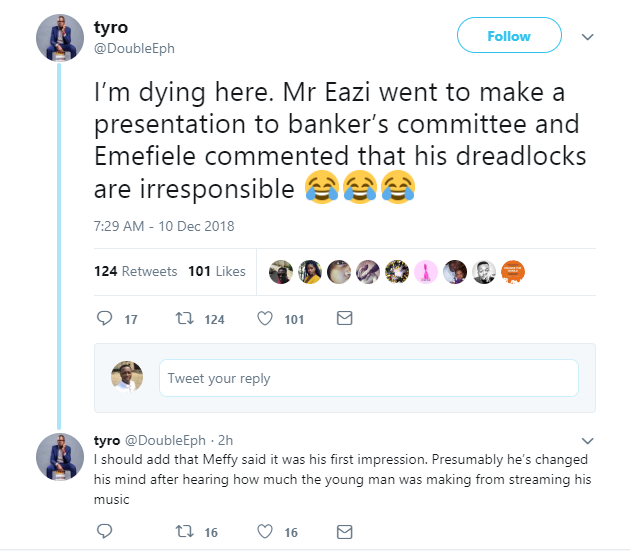Click tyro's avatar on the reply tweet
Image resolution: width=630 pixels, height=551 pixels.
(59, 456)
